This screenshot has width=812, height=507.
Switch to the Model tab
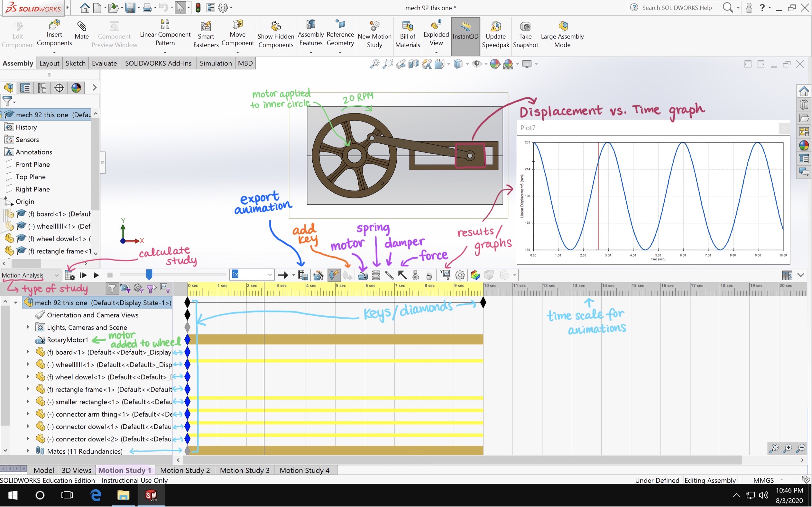pos(44,470)
